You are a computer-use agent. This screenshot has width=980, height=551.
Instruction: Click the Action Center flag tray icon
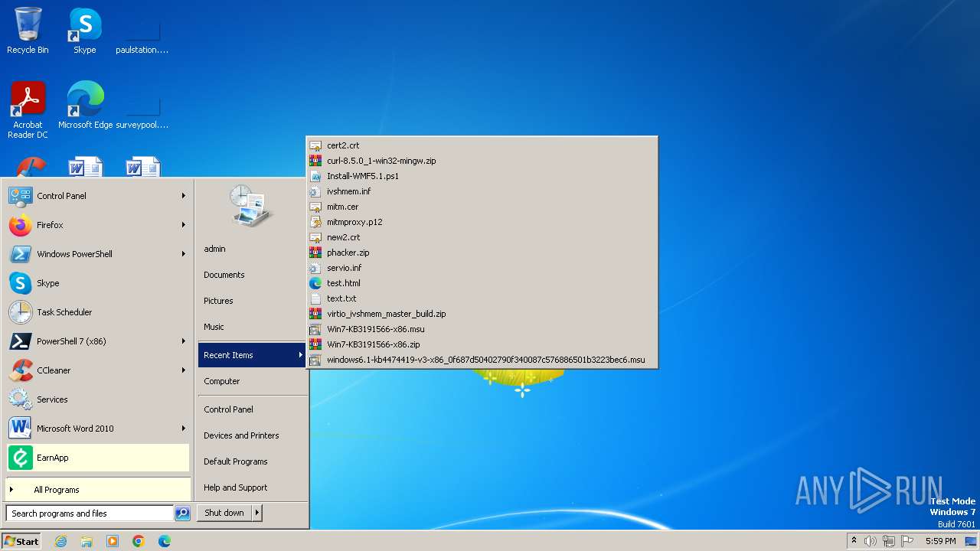(907, 541)
